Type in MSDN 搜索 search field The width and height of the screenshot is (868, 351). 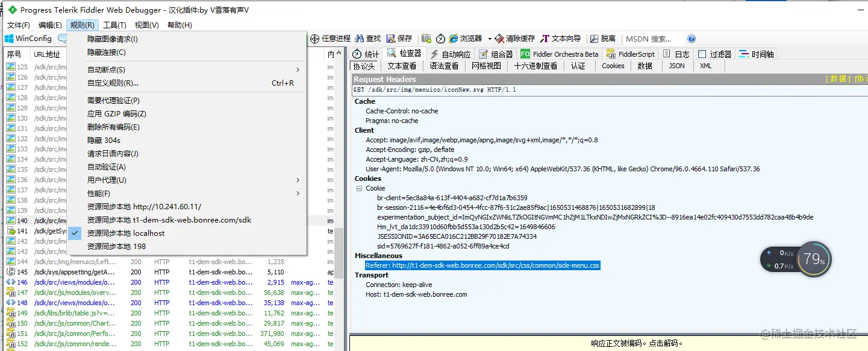point(652,39)
